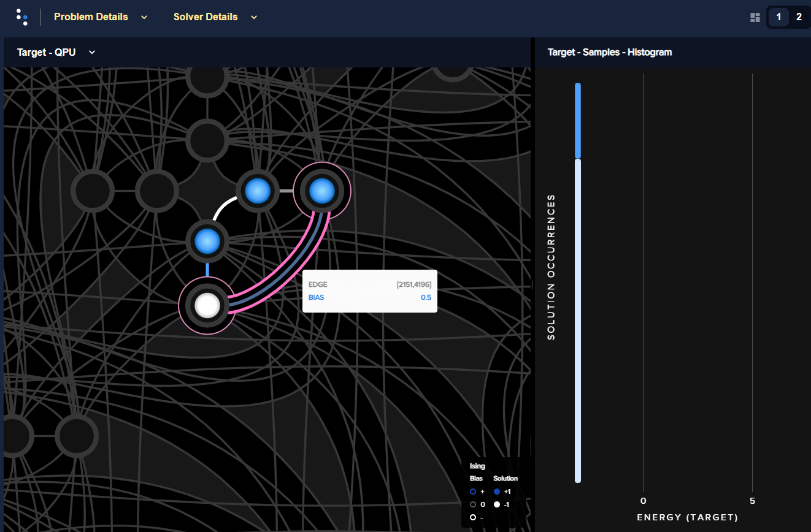
Task: Click the light blue histogram bar segment
Action: click(x=578, y=321)
